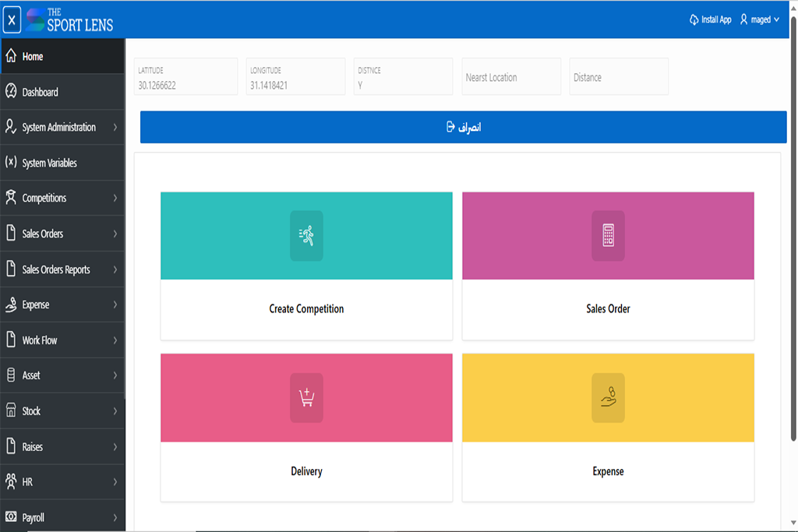798x532 pixels.
Task: Click the Dashboard gauge icon in sidebar
Action: (x=11, y=92)
